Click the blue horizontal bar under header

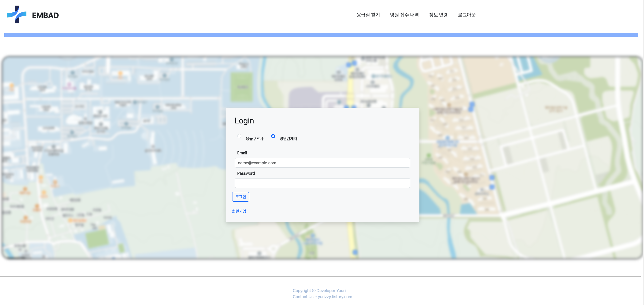tap(321, 35)
